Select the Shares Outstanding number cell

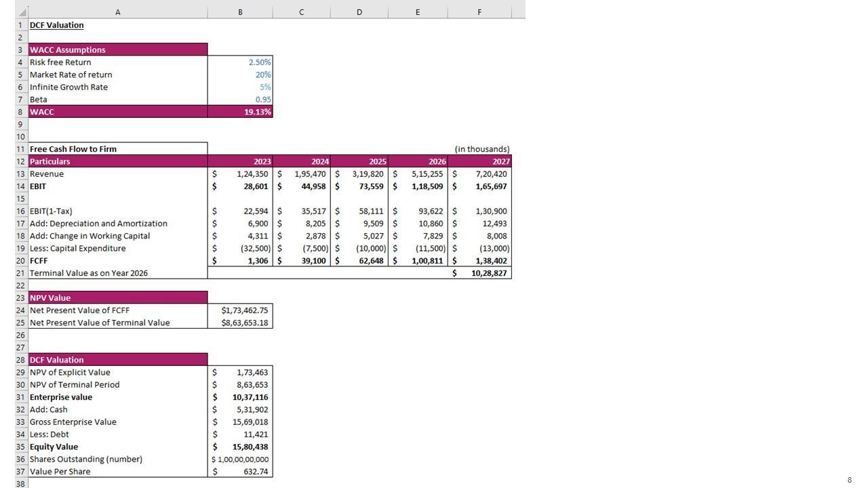(240, 460)
